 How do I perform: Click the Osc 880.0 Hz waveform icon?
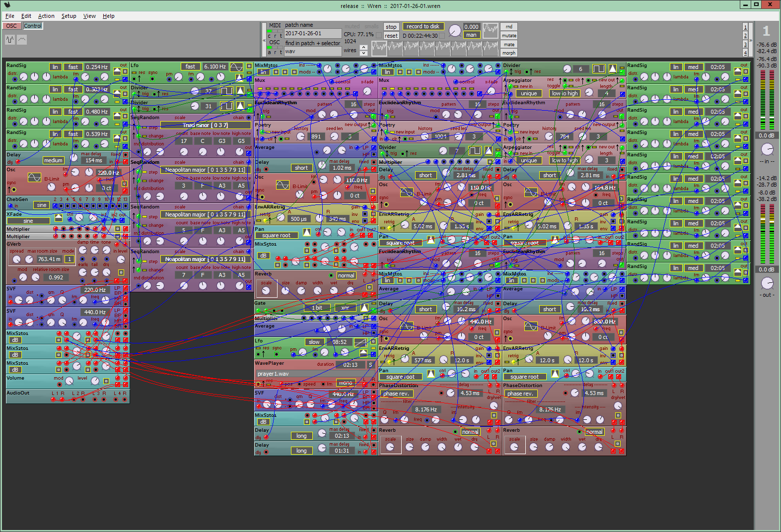click(531, 326)
